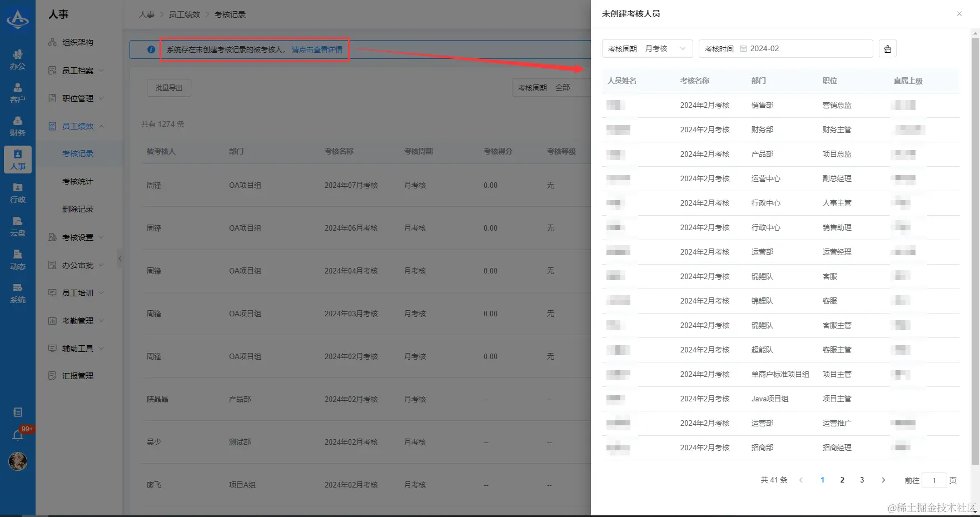Click the panel's vertical scrollbar
Image resolution: width=980 pixels, height=517 pixels.
(975, 250)
